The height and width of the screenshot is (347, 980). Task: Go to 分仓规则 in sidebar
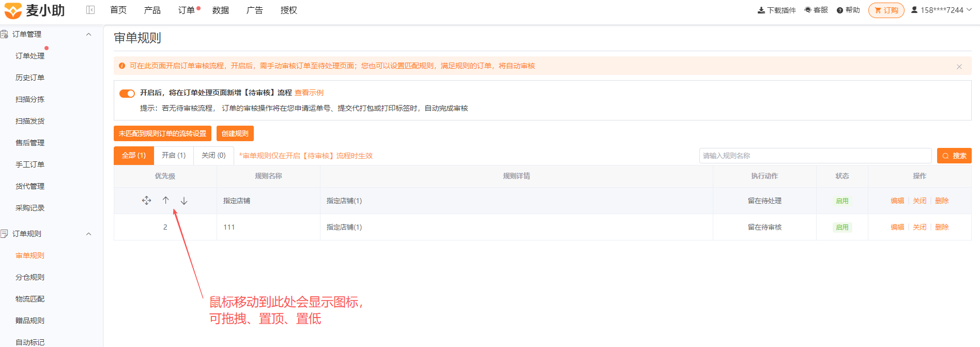point(30,277)
